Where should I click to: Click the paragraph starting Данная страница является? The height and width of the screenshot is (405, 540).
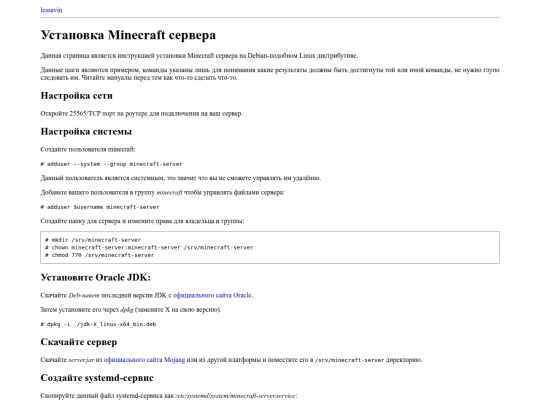(x=199, y=55)
